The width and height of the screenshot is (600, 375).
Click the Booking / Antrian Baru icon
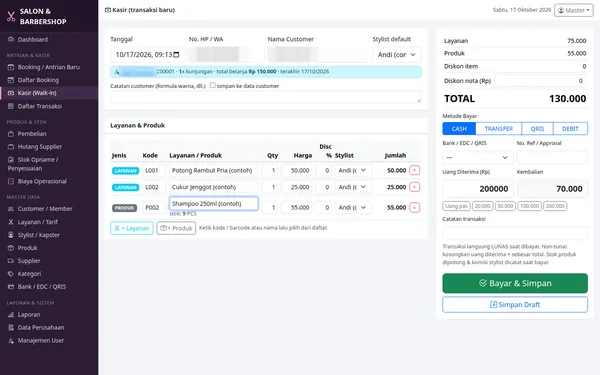click(11, 67)
